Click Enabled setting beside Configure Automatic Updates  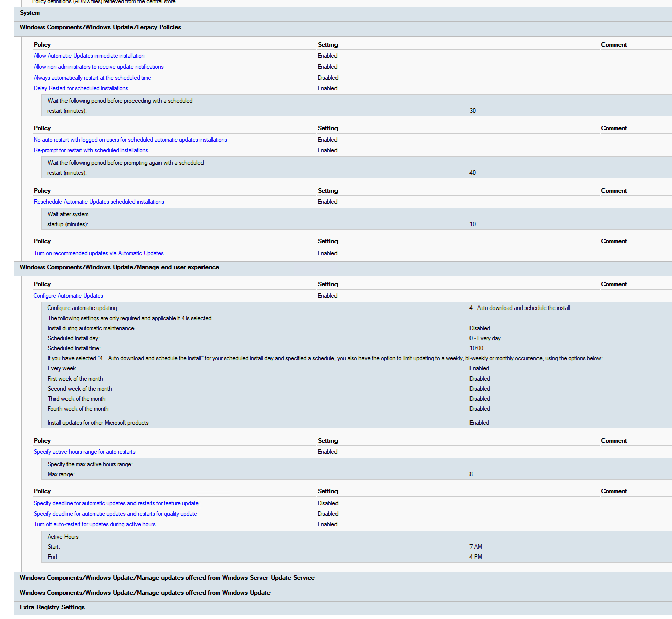point(327,296)
